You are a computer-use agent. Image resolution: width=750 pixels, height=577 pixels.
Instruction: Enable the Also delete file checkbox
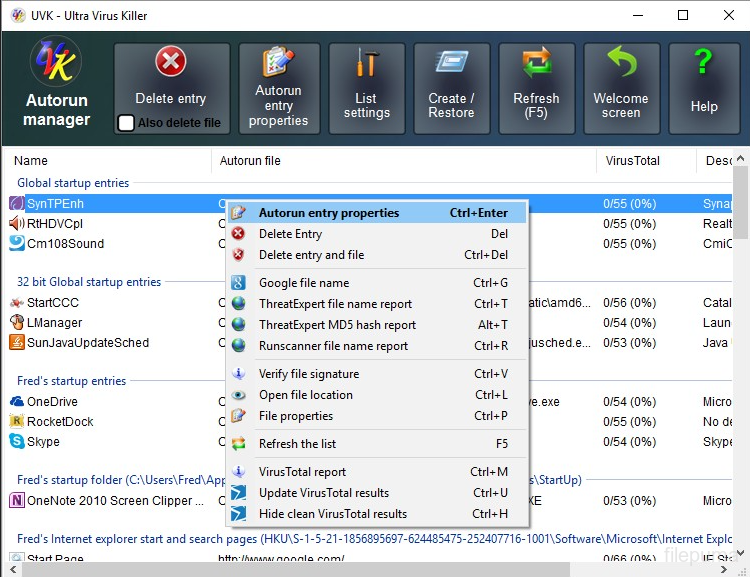point(127,123)
